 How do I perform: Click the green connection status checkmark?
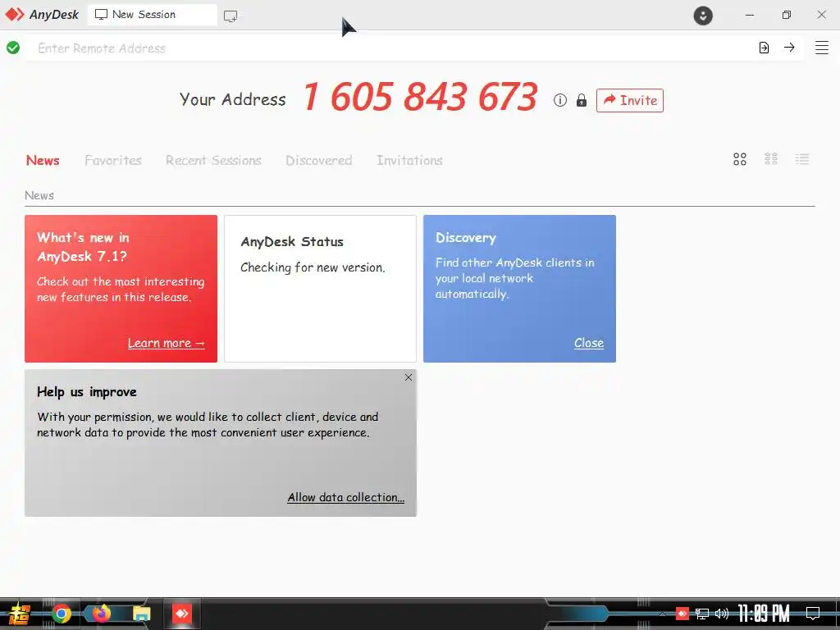point(13,48)
